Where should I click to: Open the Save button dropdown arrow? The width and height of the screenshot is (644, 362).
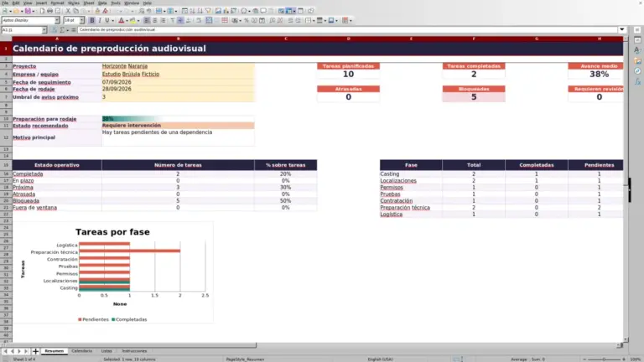click(34, 11)
